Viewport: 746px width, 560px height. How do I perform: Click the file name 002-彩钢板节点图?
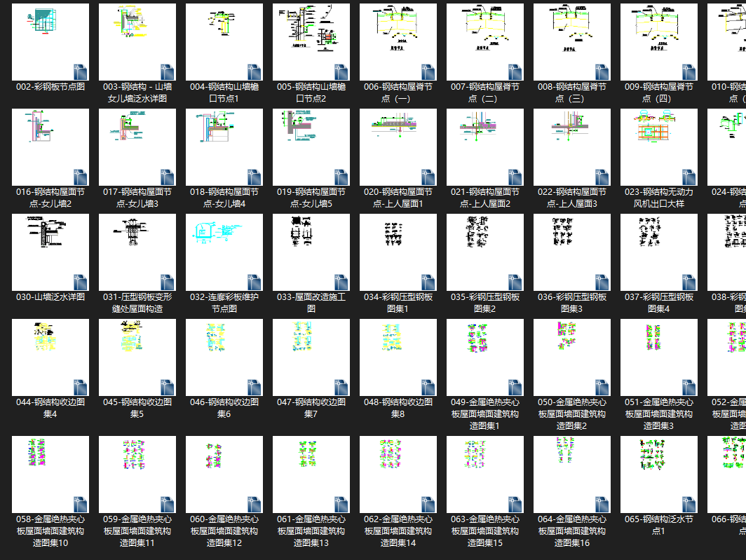(50, 87)
